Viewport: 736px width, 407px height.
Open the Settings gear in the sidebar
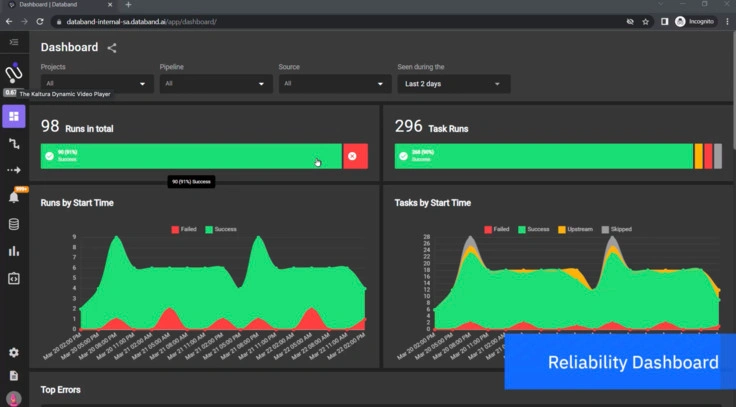click(x=14, y=352)
